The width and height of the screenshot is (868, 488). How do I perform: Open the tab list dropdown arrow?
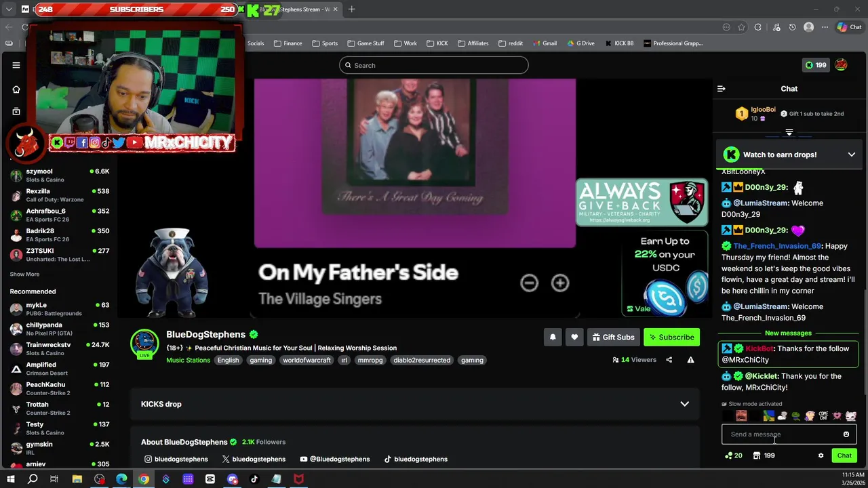pos(9,9)
